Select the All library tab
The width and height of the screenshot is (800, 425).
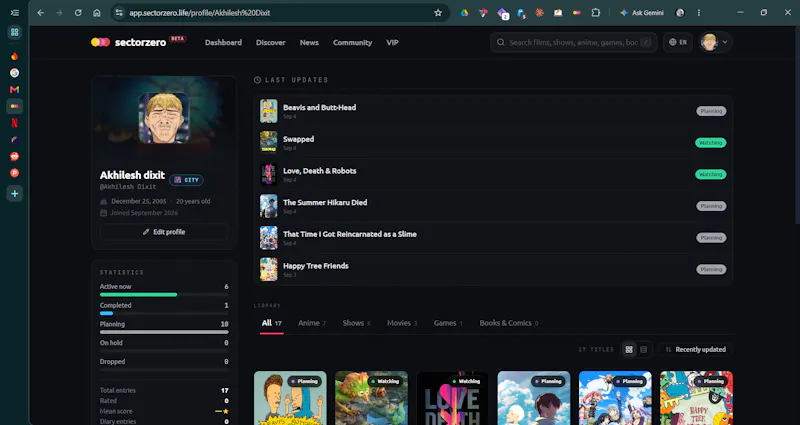coord(271,323)
